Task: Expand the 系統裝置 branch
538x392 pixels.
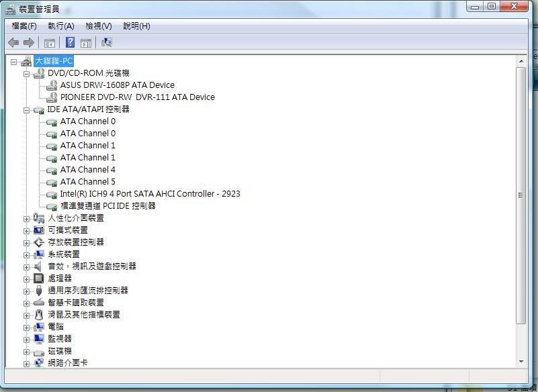Action: pos(26,255)
